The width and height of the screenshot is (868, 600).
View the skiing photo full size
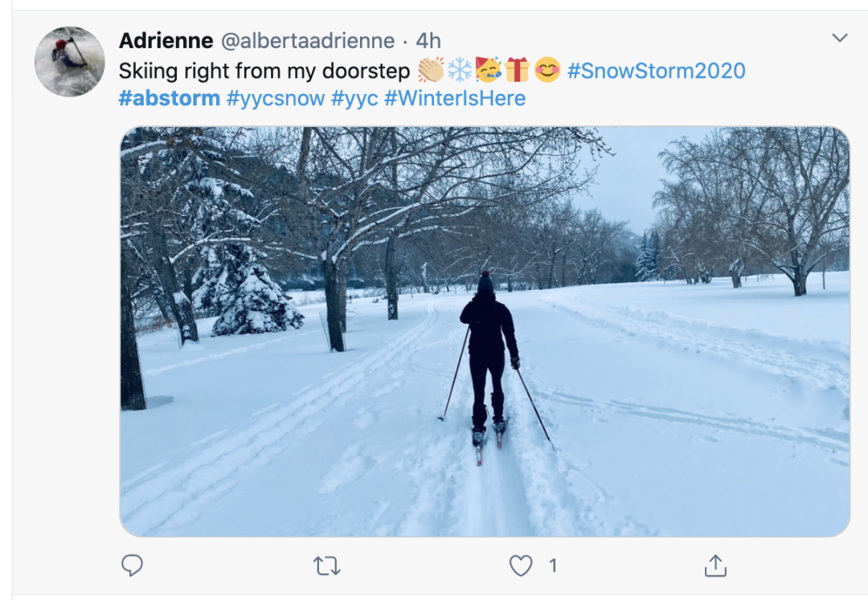point(485,331)
